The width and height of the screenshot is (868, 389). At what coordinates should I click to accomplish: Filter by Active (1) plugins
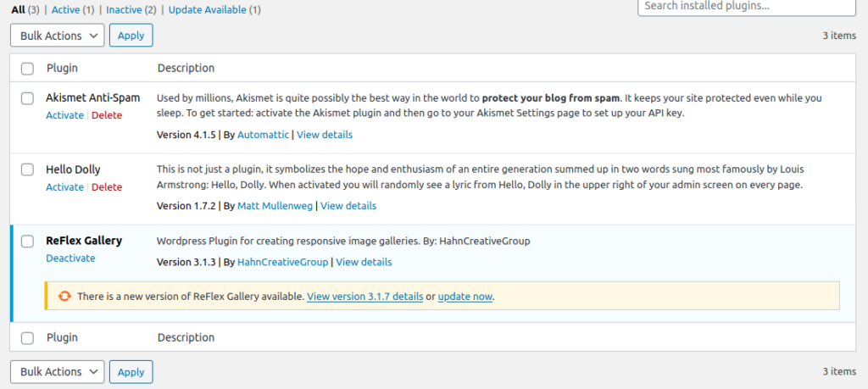[73, 10]
